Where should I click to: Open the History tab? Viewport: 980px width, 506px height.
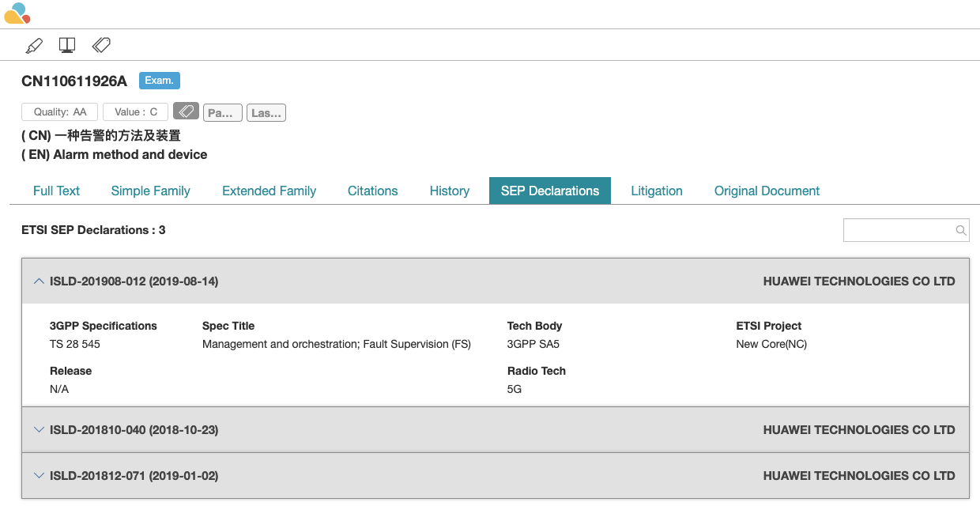[x=450, y=191]
